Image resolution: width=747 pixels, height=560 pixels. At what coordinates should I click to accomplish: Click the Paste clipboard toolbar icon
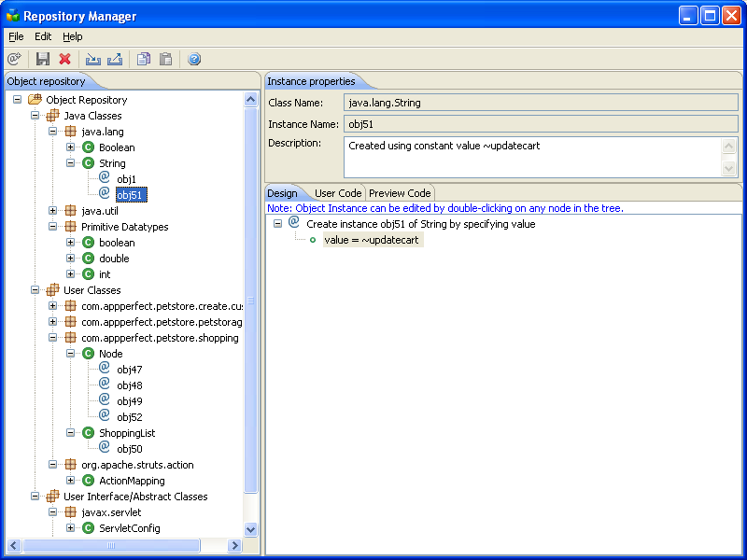[165, 59]
